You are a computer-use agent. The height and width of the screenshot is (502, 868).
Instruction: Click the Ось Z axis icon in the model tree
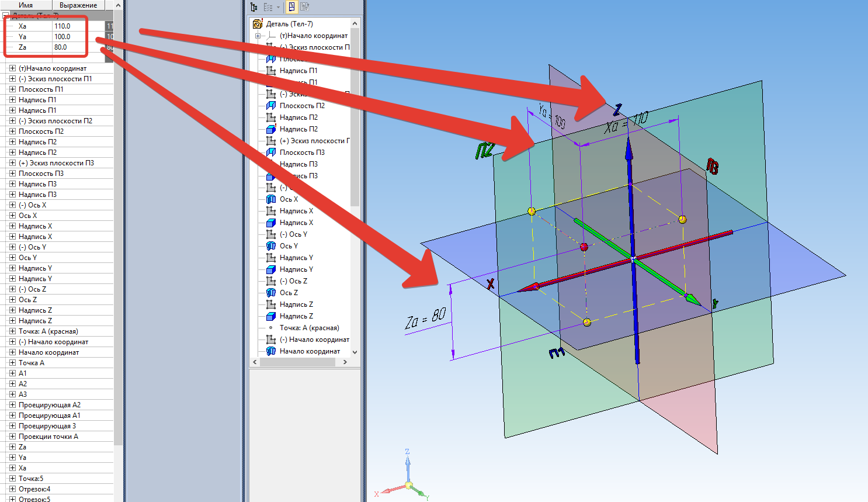271,293
